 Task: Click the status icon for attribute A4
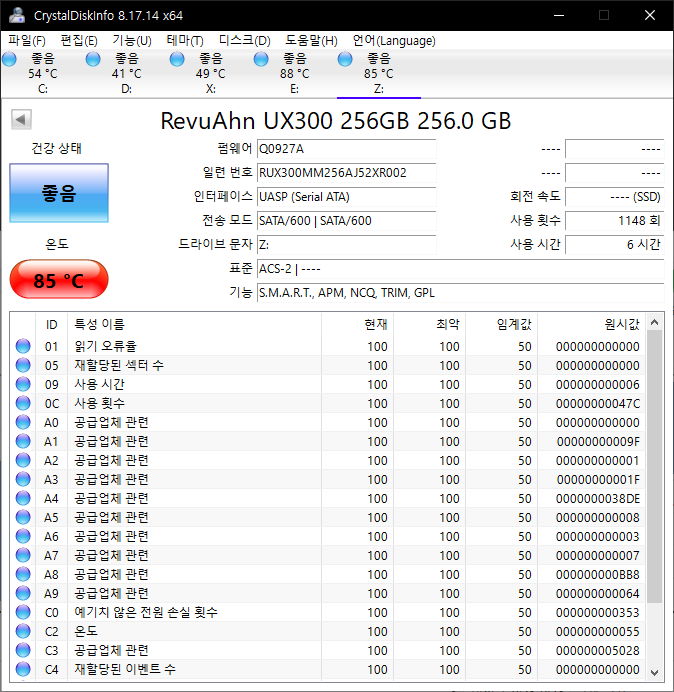pos(23,498)
